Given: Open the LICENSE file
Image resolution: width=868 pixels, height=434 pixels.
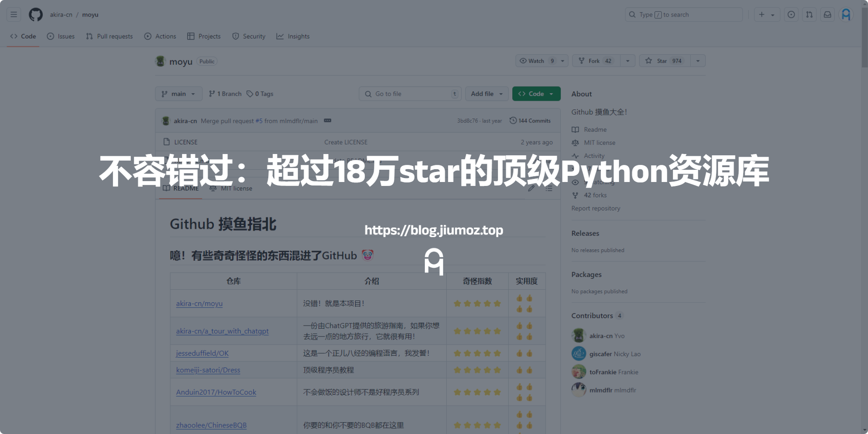Looking at the screenshot, I should 185,142.
